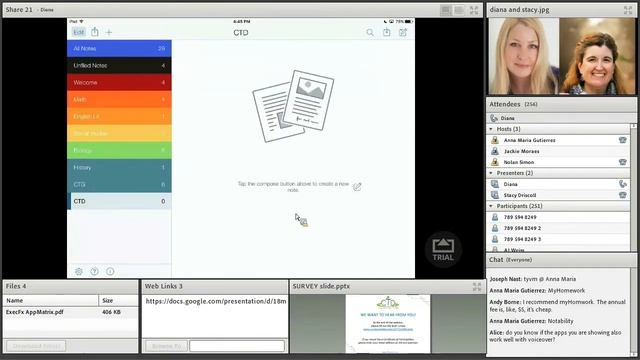Select host Nolan Simon in attendees
The image size is (640, 360).
click(558, 162)
